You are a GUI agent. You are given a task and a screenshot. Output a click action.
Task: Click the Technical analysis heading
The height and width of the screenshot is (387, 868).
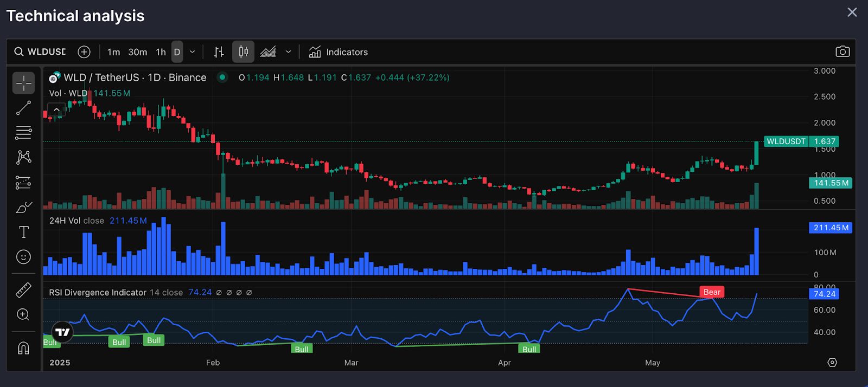(x=75, y=16)
